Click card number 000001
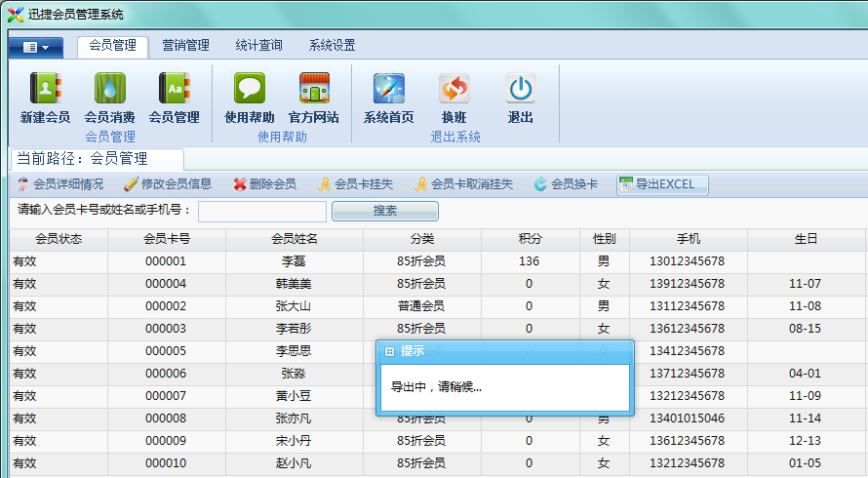The height and width of the screenshot is (478, 868). click(166, 261)
